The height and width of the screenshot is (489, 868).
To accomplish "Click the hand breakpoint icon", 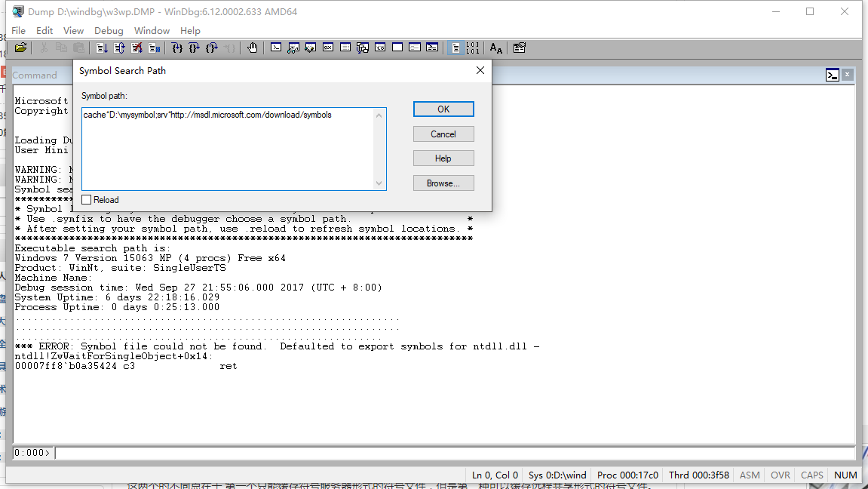I will pos(253,48).
